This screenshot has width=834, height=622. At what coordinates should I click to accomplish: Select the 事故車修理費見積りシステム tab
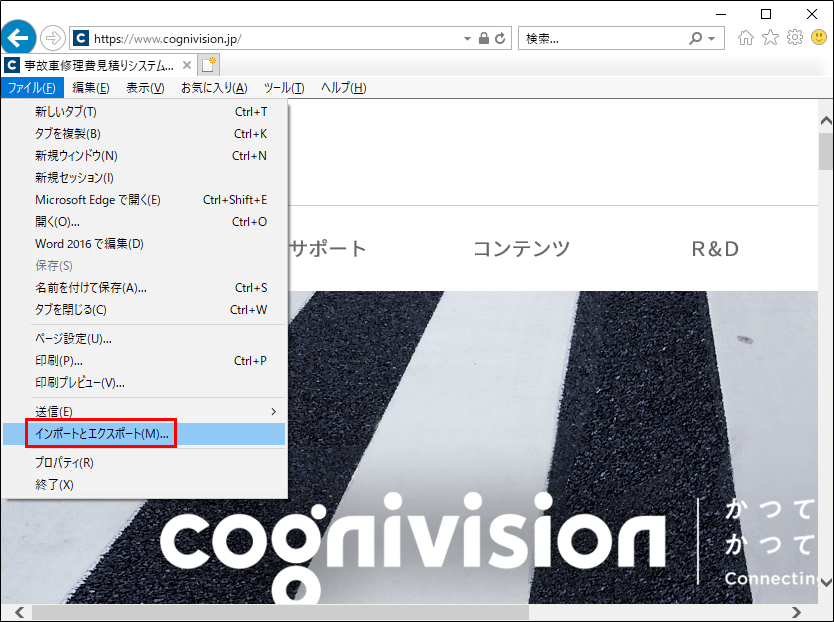[98, 65]
